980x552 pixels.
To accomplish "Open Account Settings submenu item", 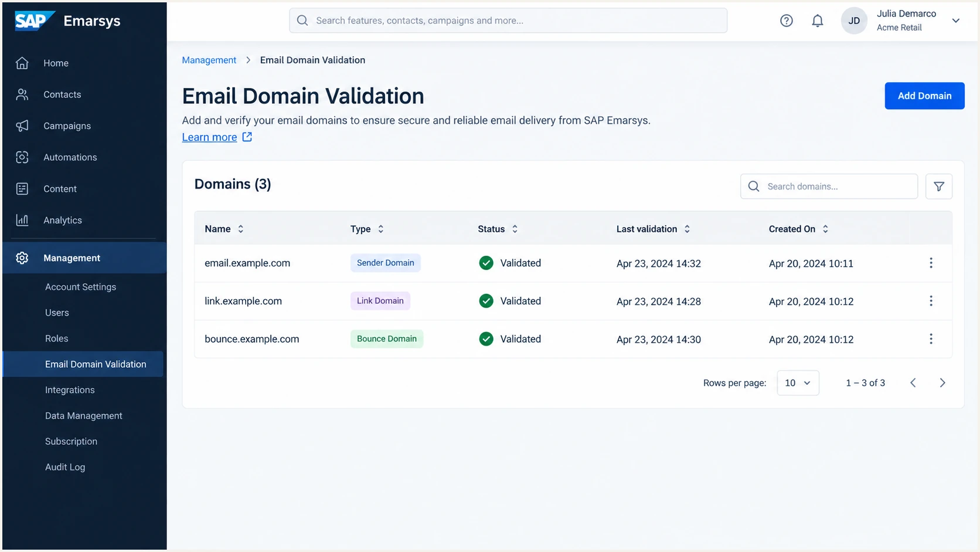I will coord(80,287).
